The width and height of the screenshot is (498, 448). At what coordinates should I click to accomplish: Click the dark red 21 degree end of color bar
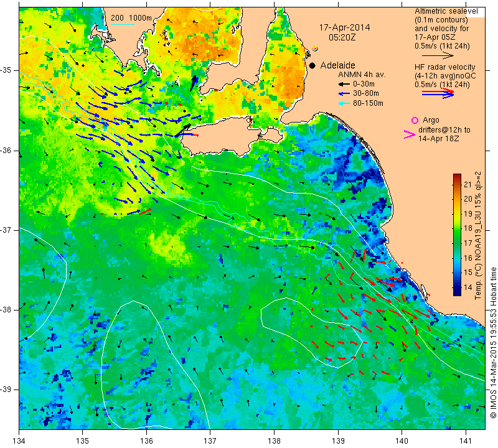[x=457, y=176]
